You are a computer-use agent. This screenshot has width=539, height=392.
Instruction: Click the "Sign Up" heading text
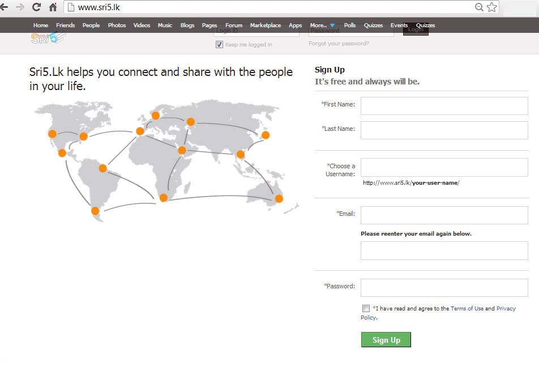click(x=330, y=70)
